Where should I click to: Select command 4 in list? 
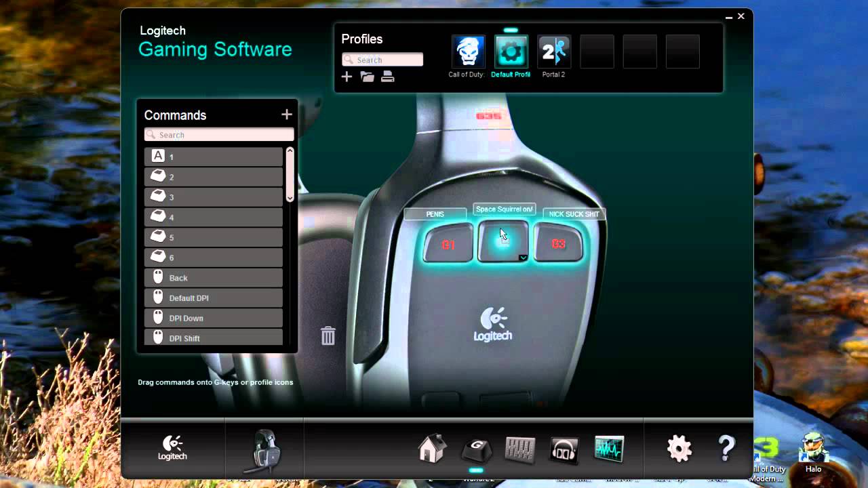point(213,218)
